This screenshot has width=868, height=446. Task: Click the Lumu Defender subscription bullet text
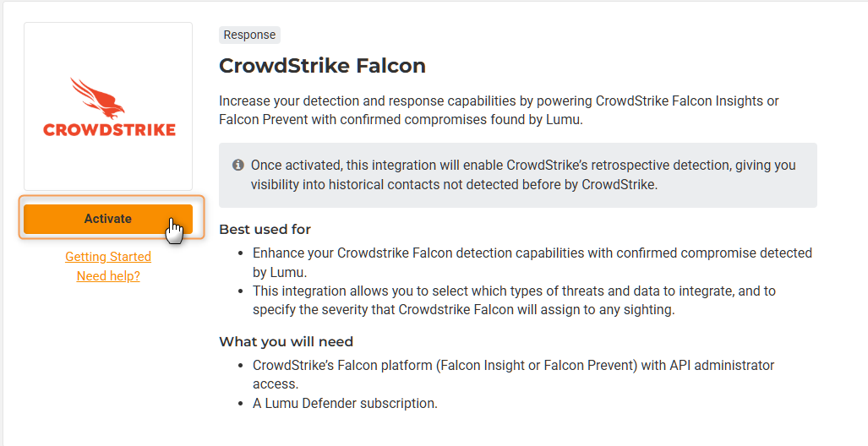(x=345, y=404)
